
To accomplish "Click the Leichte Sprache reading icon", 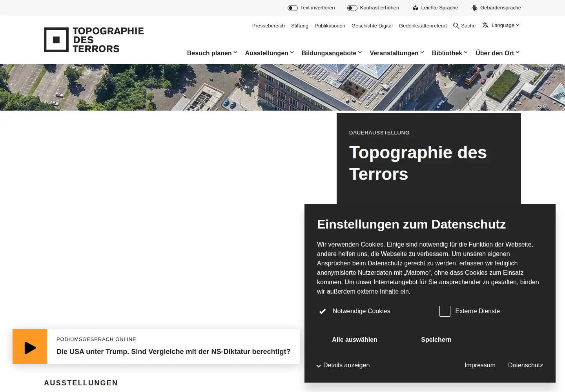I will click(x=416, y=8).
